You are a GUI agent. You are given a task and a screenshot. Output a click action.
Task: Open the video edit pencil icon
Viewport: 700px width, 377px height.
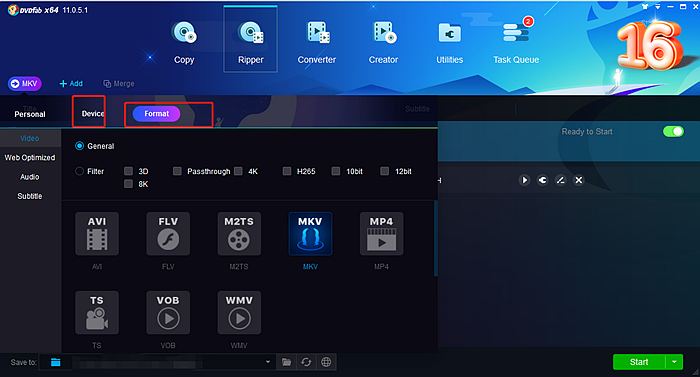click(x=560, y=180)
